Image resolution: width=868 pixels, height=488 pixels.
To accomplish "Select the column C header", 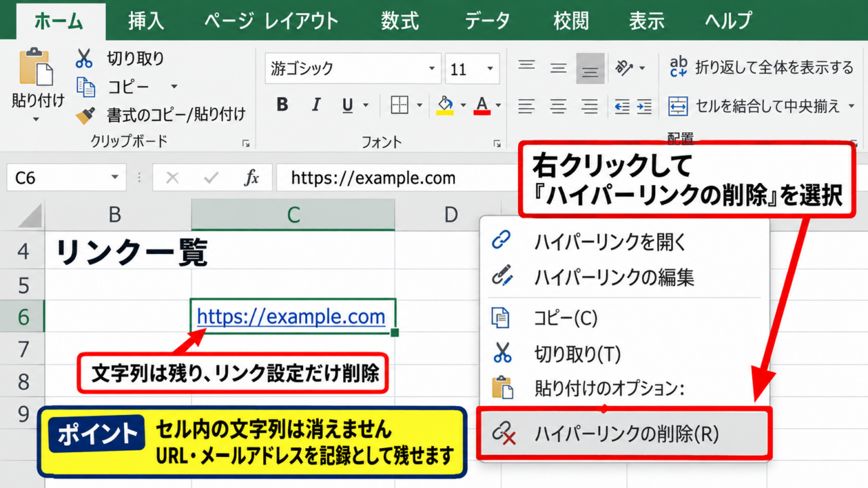I will [x=293, y=215].
